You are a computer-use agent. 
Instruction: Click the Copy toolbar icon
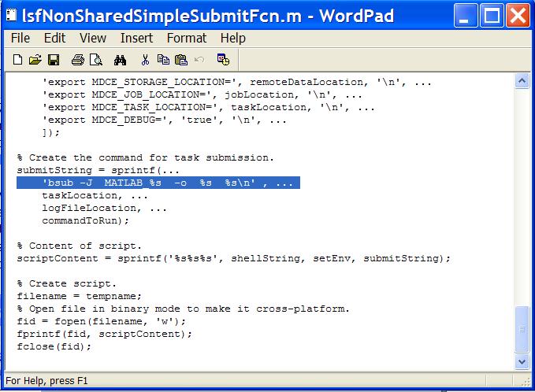pyautogui.click(x=163, y=59)
